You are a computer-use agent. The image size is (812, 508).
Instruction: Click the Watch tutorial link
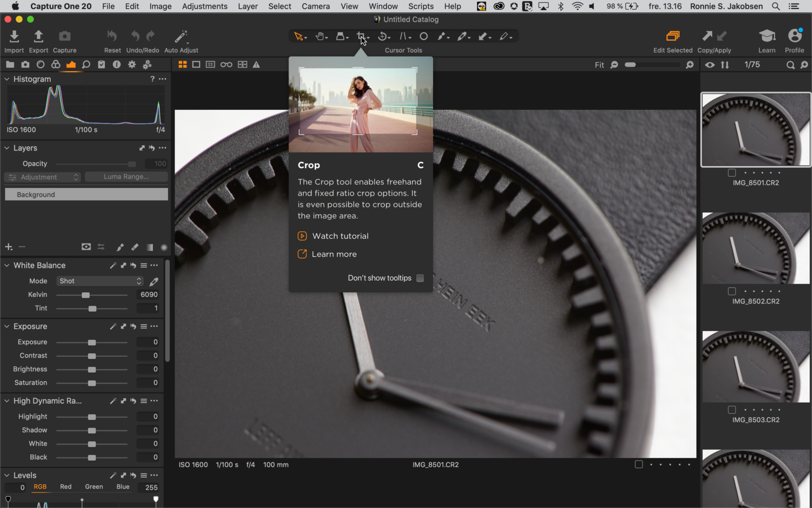pyautogui.click(x=340, y=236)
